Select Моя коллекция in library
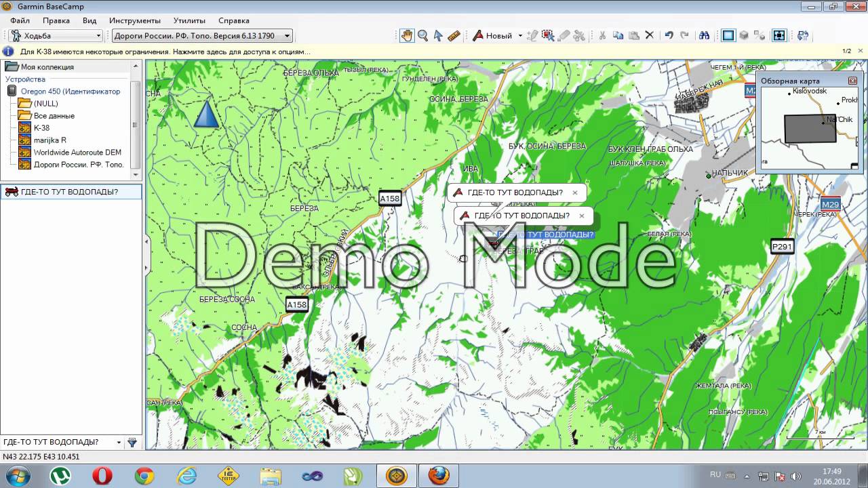Screen dimensions: 868x488 click(47, 66)
